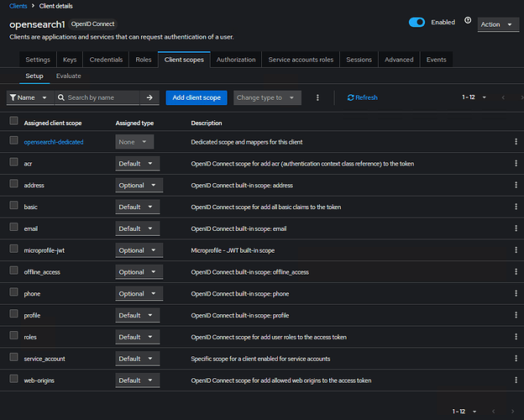Open kebab menu for email row
The height and width of the screenshot is (420, 524).
click(x=516, y=228)
